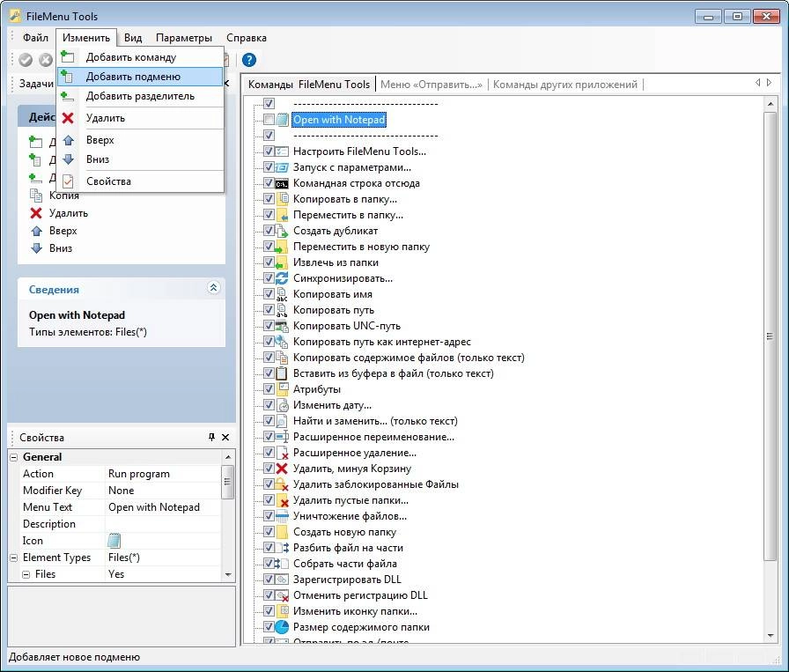Viewport: 789px width, 672px height.
Task: Click the red X icon beside Удалить in menu
Action: [x=68, y=118]
